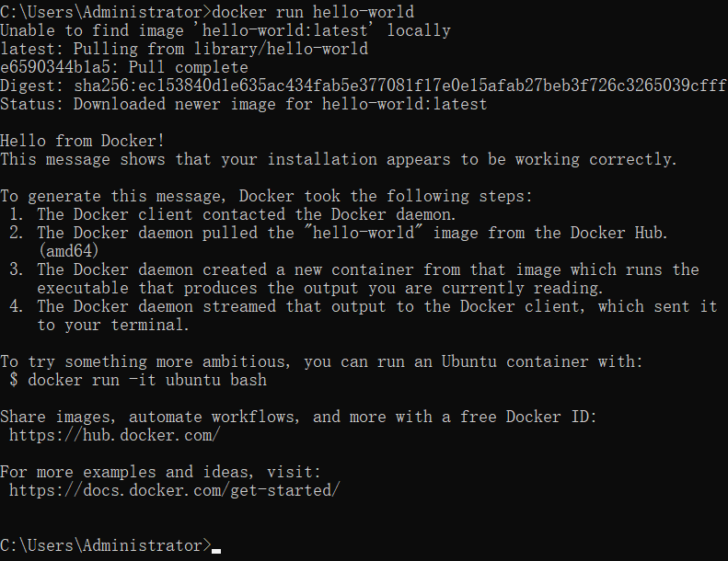Open the docs.docker.com/get-started URL
Image resolution: width=728 pixels, height=561 pixels.
pos(175,490)
